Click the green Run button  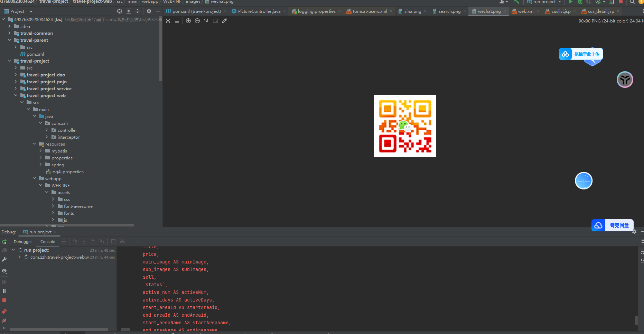(571, 2)
